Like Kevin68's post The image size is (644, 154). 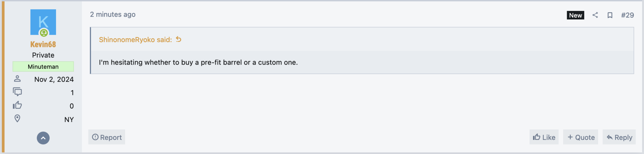544,137
